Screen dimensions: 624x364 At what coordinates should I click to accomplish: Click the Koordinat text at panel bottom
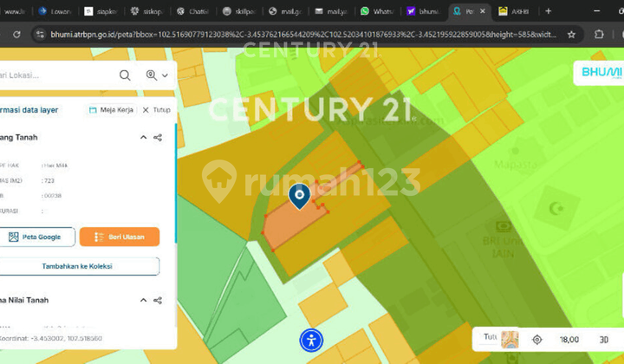pyautogui.click(x=51, y=338)
